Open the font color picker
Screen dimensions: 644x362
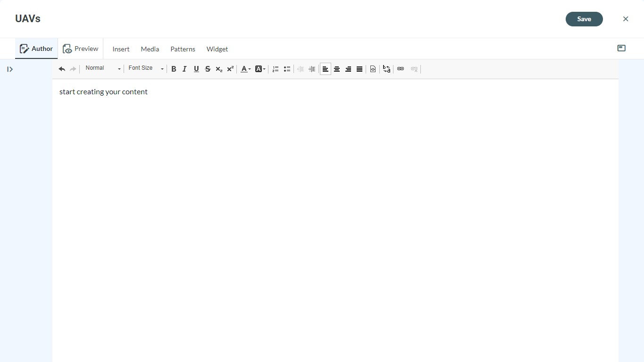pos(245,69)
